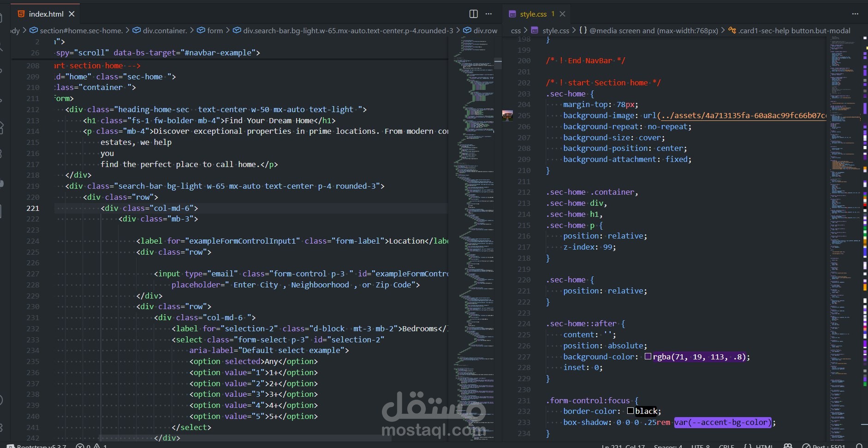The image size is (868, 448).
Task: Switch to the index.html tab
Action: (46, 14)
